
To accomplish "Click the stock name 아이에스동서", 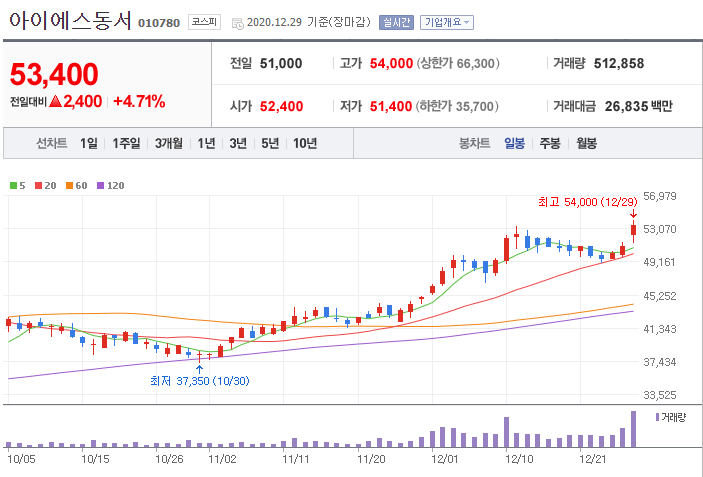I will (70, 20).
